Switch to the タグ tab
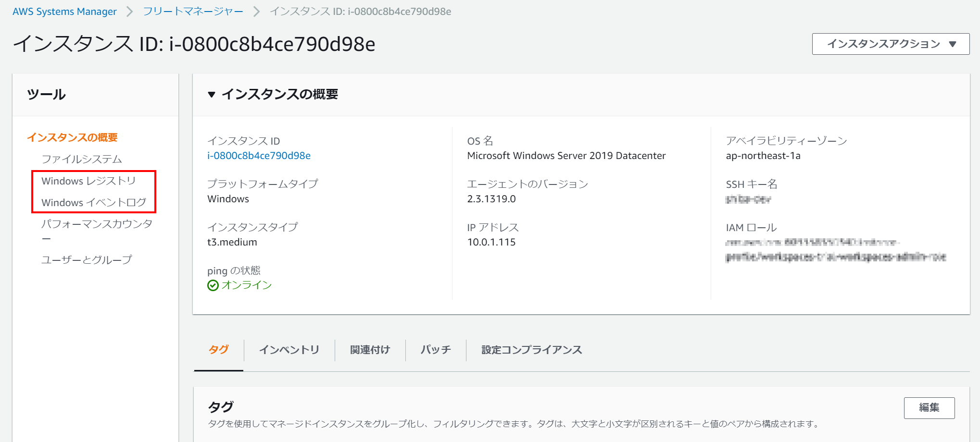Screen dimensions: 980x442 pyautogui.click(x=218, y=350)
